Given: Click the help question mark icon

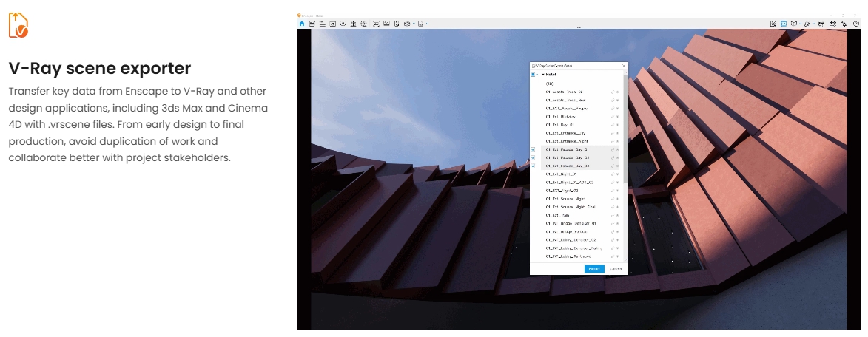Looking at the screenshot, I should tap(856, 24).
